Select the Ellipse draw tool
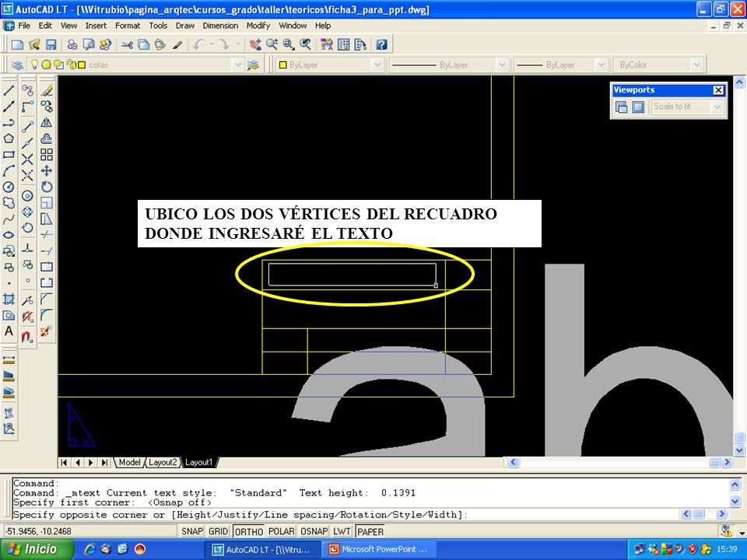The image size is (747, 560). pos(9,235)
